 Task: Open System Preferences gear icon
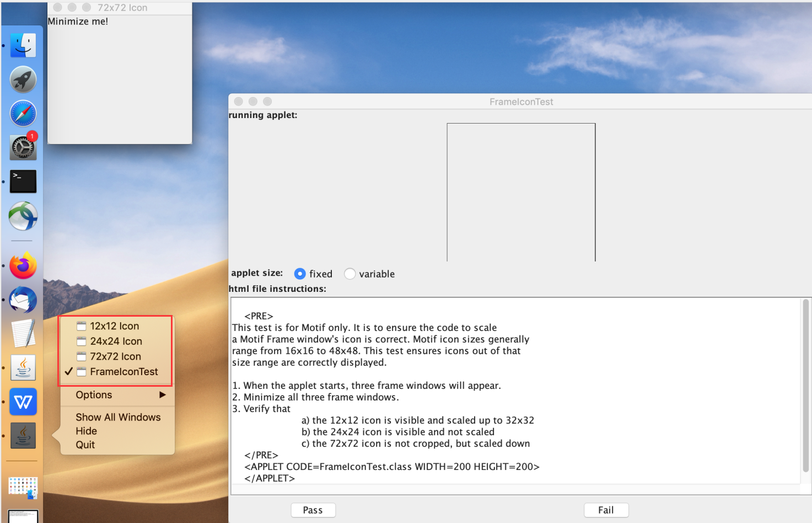(23, 147)
